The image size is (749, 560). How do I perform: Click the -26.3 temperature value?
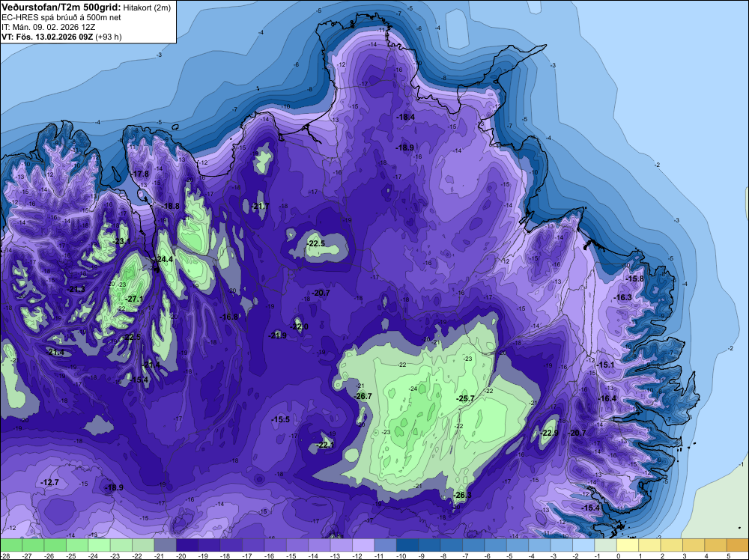pyautogui.click(x=462, y=495)
